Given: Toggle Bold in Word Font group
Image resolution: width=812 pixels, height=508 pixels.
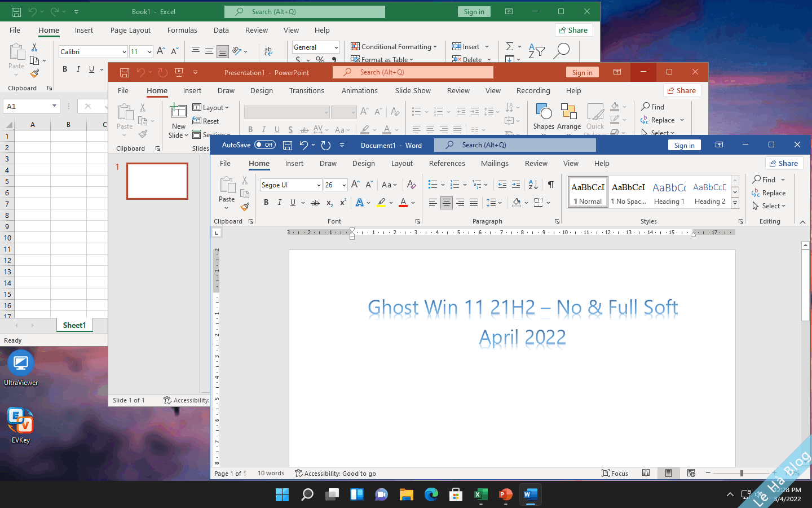Looking at the screenshot, I should (x=266, y=203).
